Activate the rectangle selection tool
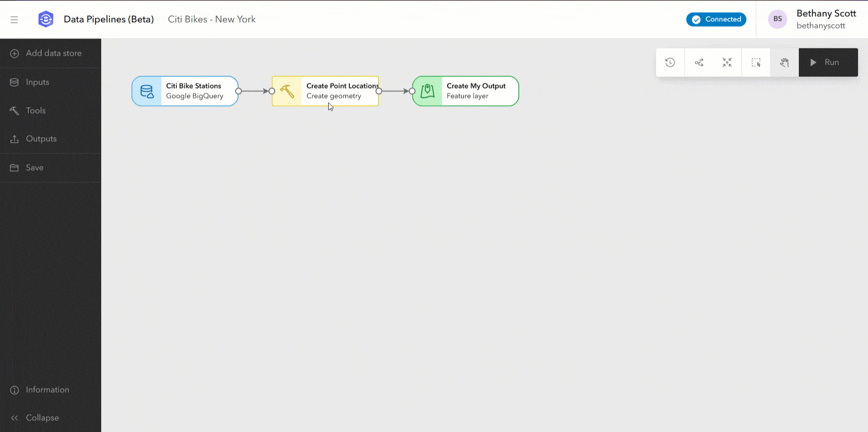The width and height of the screenshot is (868, 432). pos(756,62)
